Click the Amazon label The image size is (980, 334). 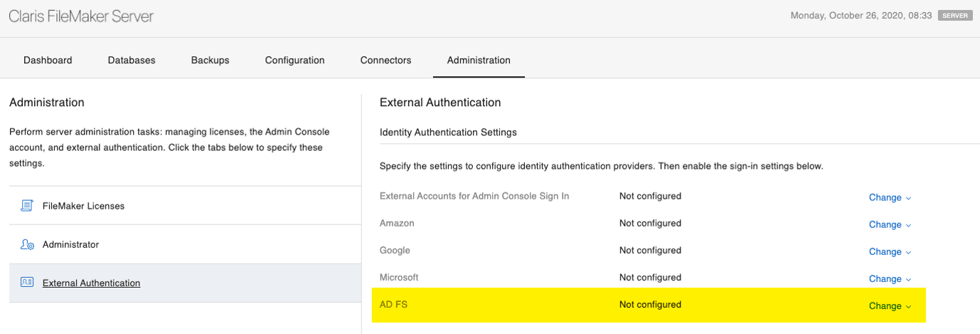tap(397, 224)
